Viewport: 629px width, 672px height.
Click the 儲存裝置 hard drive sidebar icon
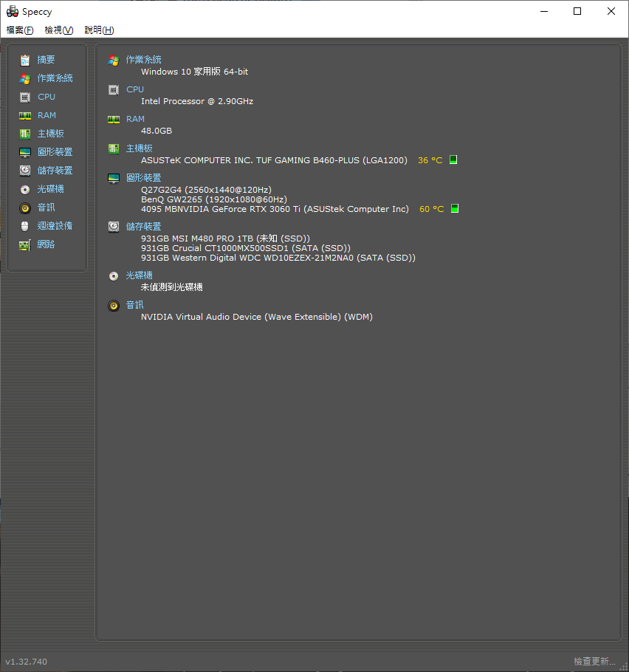coord(25,171)
